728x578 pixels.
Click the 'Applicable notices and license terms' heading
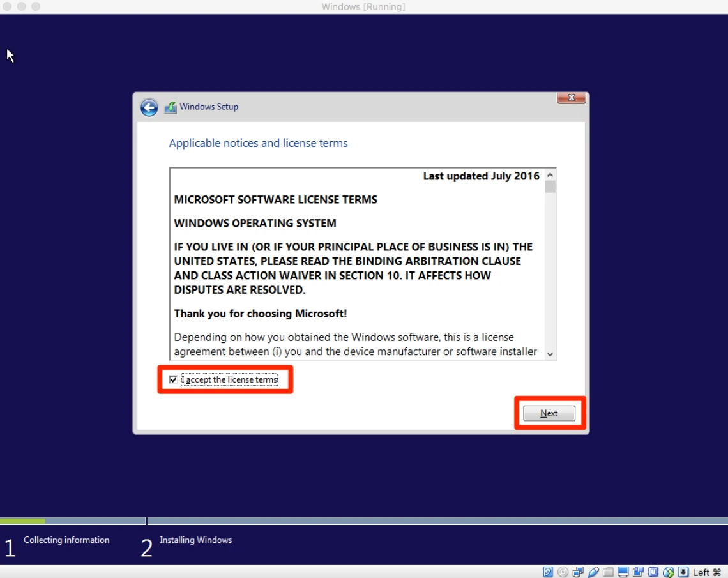[x=258, y=143]
